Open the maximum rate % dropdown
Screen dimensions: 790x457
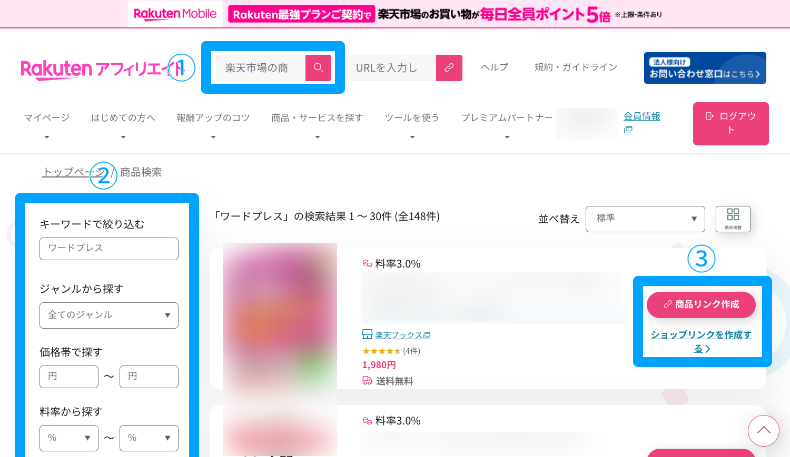149,438
